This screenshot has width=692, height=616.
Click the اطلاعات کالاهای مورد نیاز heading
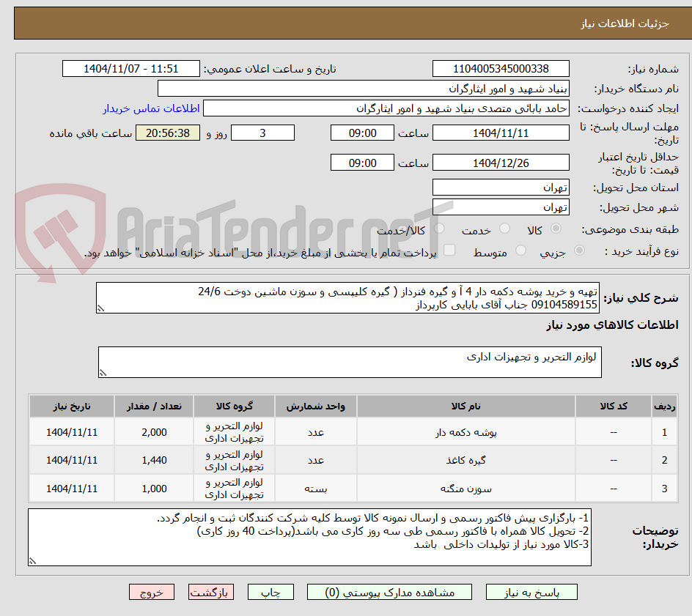pyautogui.click(x=612, y=325)
